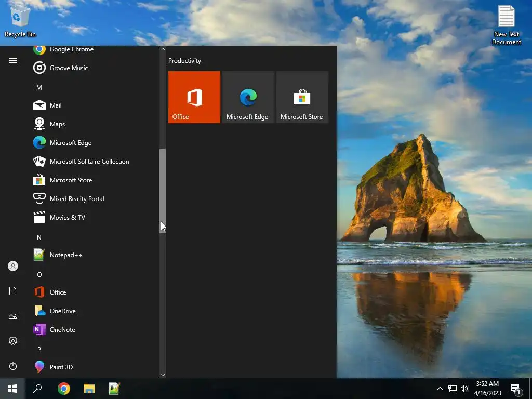532x399 pixels.
Task: Select the New Text Document desktop file
Action: (506, 25)
